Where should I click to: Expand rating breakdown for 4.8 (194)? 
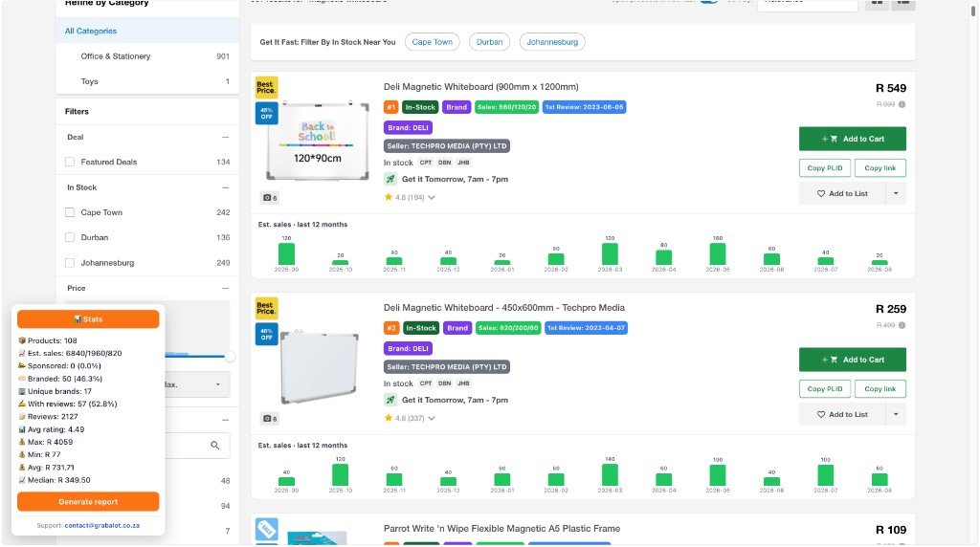click(432, 197)
